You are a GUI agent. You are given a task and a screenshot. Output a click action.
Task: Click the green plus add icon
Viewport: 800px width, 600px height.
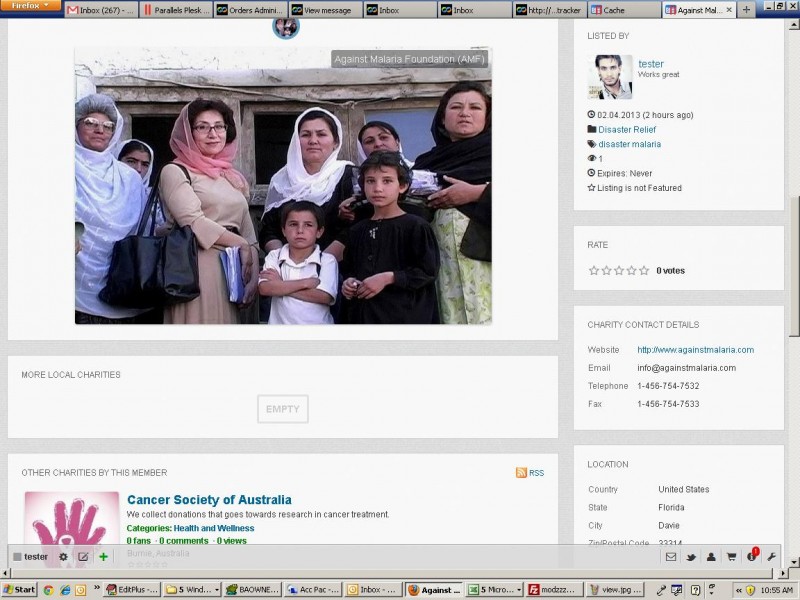pos(104,557)
